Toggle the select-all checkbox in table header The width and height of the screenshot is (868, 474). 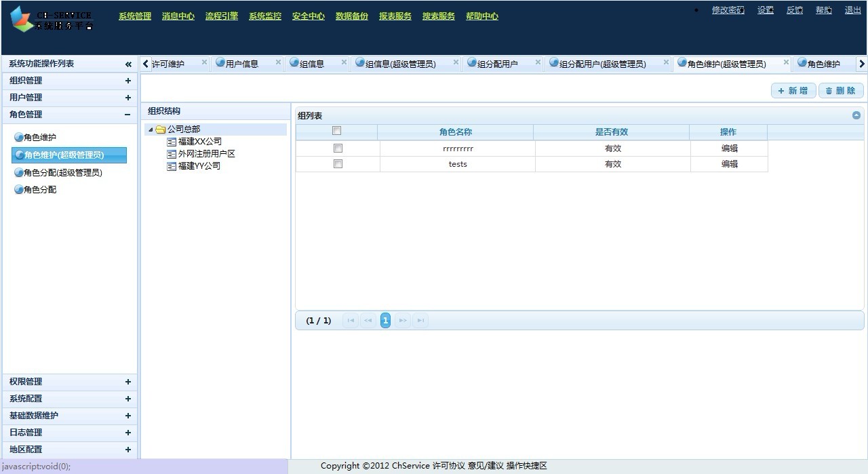[x=337, y=131]
